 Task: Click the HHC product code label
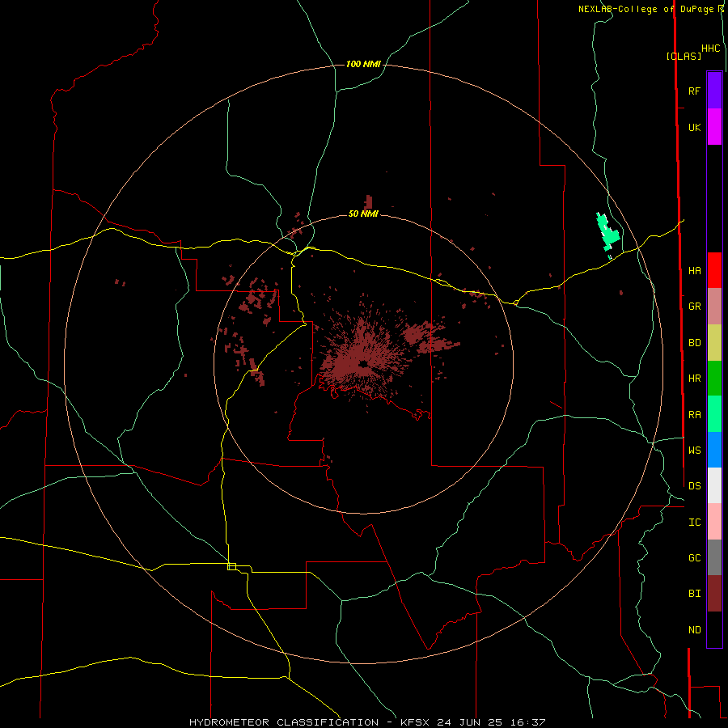[710, 49]
